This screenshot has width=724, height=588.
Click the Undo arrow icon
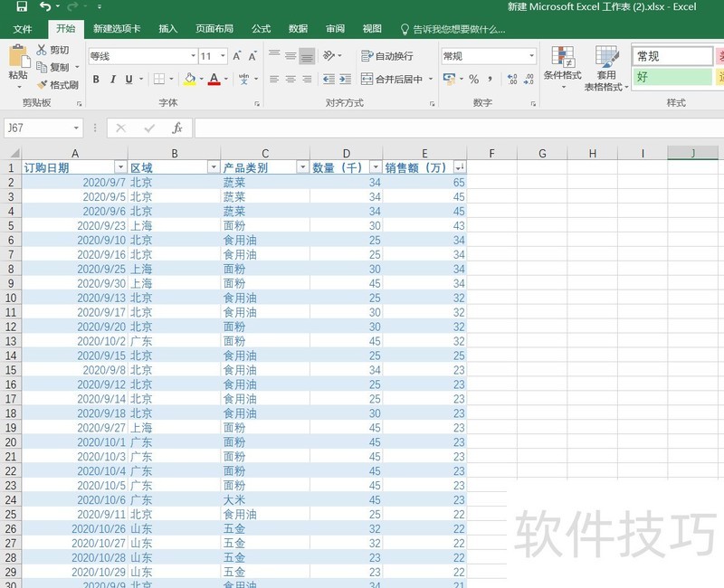44,7
